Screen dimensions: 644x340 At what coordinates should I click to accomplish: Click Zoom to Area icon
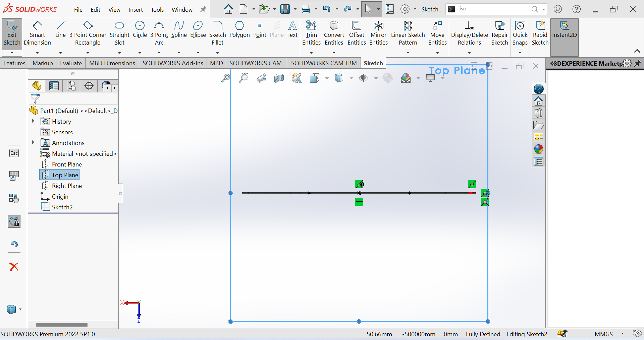[244, 78]
